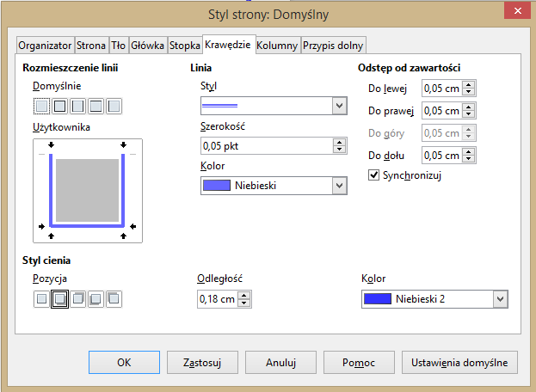Click Ustawienia domyślne button

pos(459,362)
